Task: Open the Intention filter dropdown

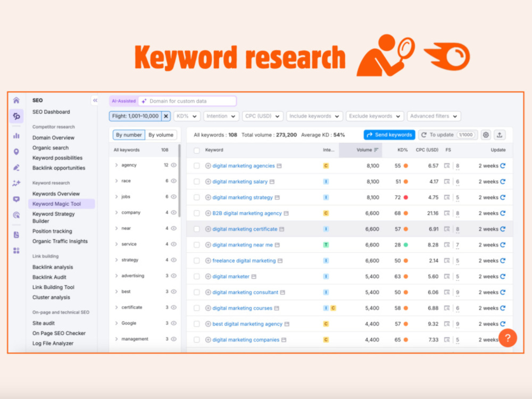Action: [x=221, y=116]
